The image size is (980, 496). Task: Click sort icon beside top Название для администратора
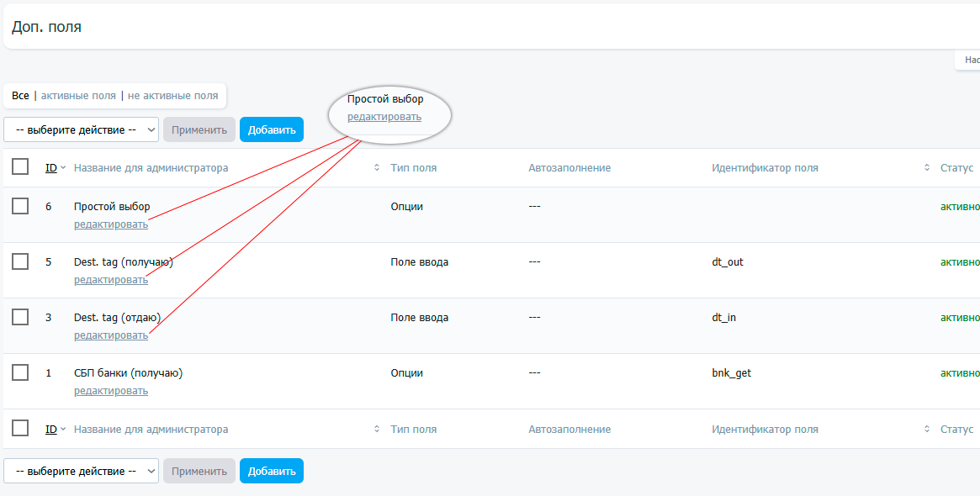pyautogui.click(x=377, y=168)
